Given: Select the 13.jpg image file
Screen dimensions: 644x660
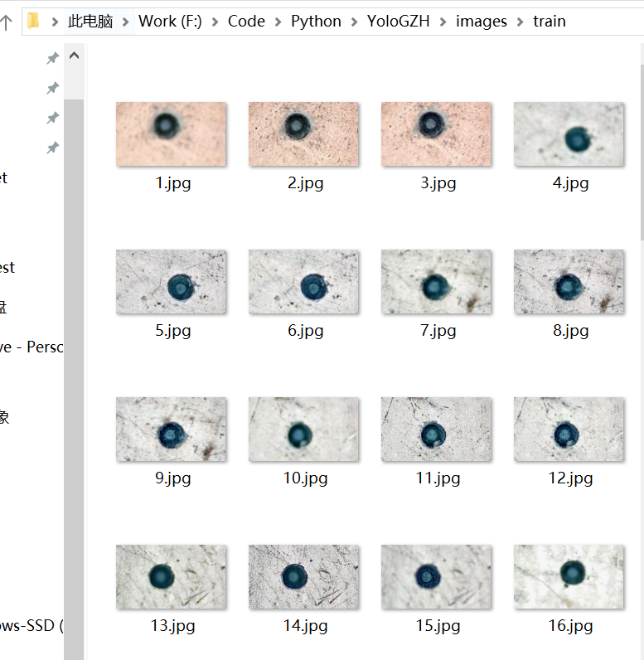Looking at the screenshot, I should tap(171, 577).
